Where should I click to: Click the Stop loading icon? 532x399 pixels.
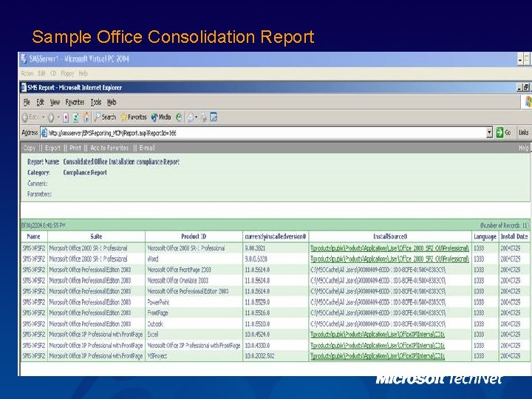click(x=66, y=117)
